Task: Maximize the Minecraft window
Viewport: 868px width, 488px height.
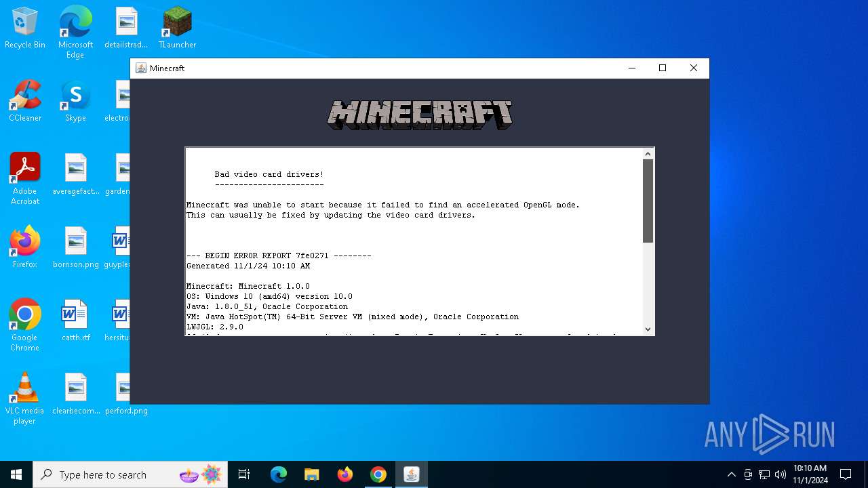Action: [663, 68]
